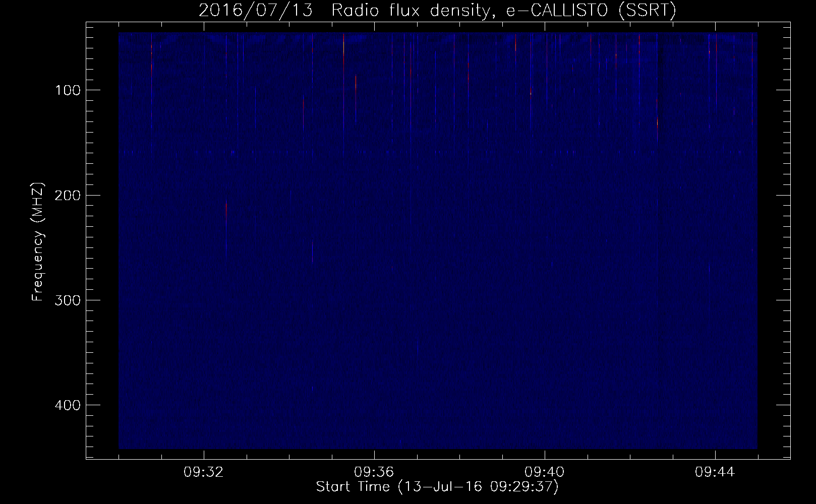Click the 09:44 time tick label
Viewport: 816px width, 504px height.
click(x=715, y=472)
